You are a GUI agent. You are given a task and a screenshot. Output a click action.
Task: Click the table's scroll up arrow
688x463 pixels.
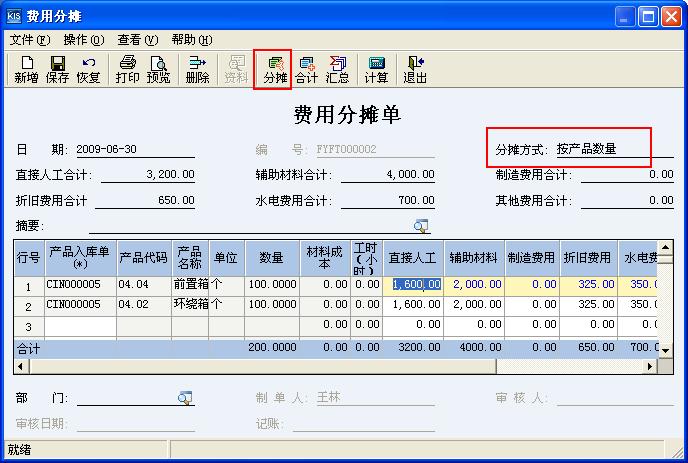[665, 248]
